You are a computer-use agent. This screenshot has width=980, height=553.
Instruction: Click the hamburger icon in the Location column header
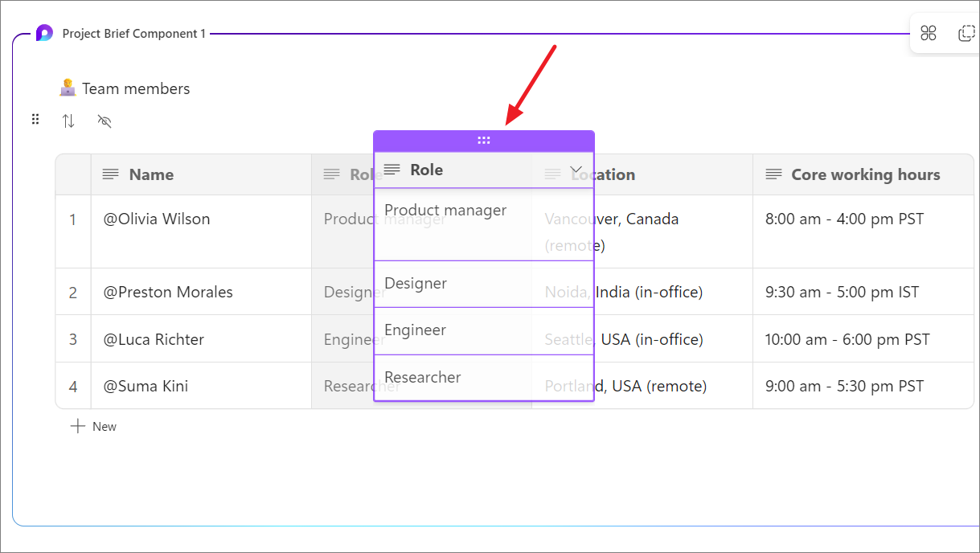(x=552, y=174)
